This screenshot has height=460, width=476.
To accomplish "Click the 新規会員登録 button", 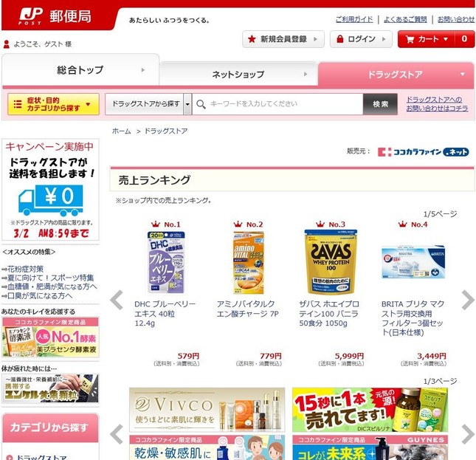I will [x=283, y=39].
